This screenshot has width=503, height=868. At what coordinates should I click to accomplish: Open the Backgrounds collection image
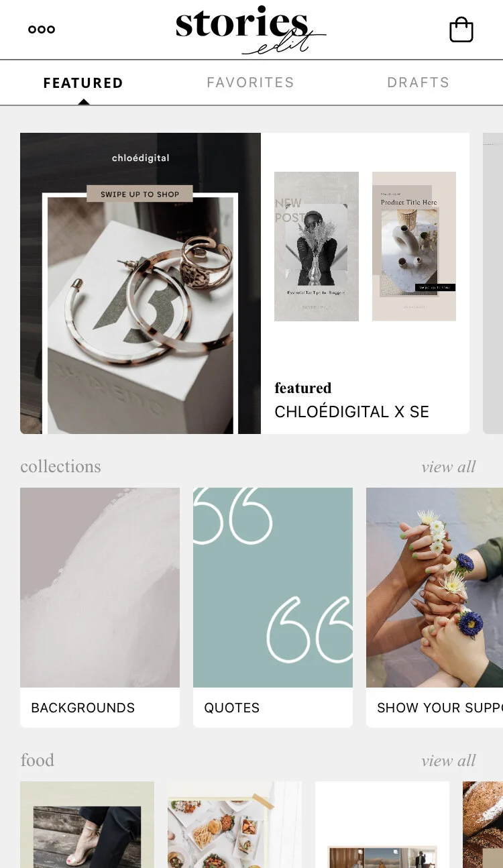[100, 588]
